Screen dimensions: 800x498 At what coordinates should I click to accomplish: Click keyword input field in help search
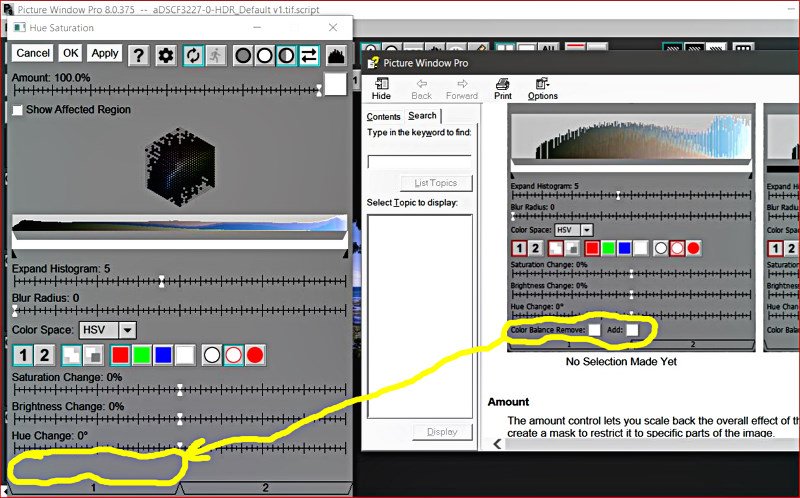coord(419,162)
